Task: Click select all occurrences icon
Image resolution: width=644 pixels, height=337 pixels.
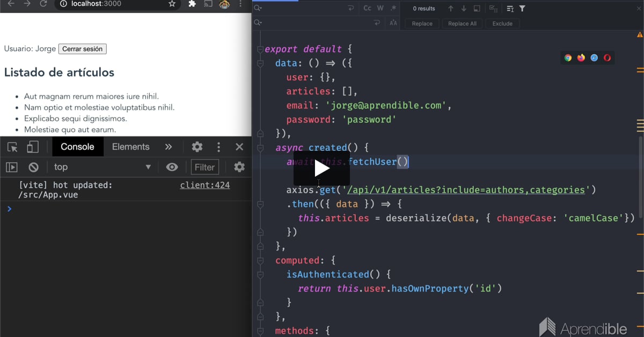Action: tap(493, 9)
